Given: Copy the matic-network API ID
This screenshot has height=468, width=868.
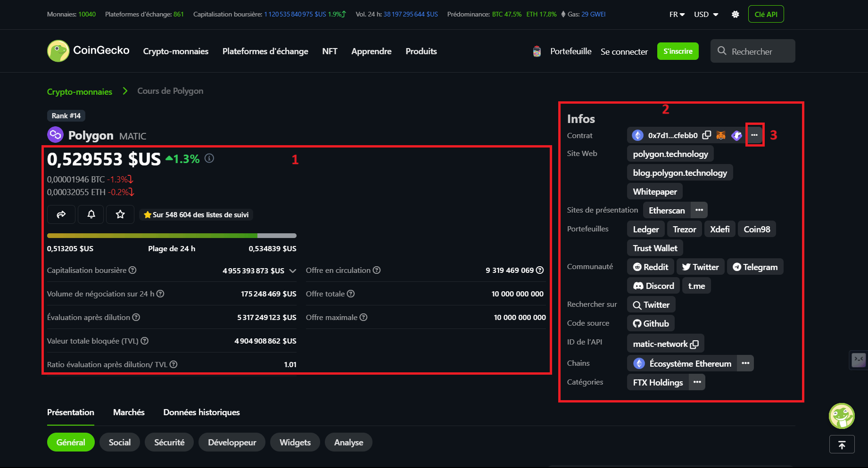Looking at the screenshot, I should point(694,344).
